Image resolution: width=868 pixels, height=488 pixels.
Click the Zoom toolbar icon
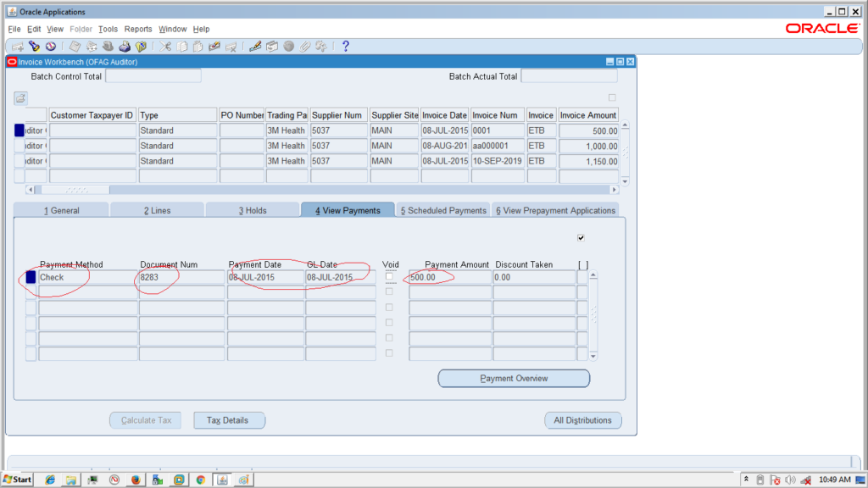[272, 47]
